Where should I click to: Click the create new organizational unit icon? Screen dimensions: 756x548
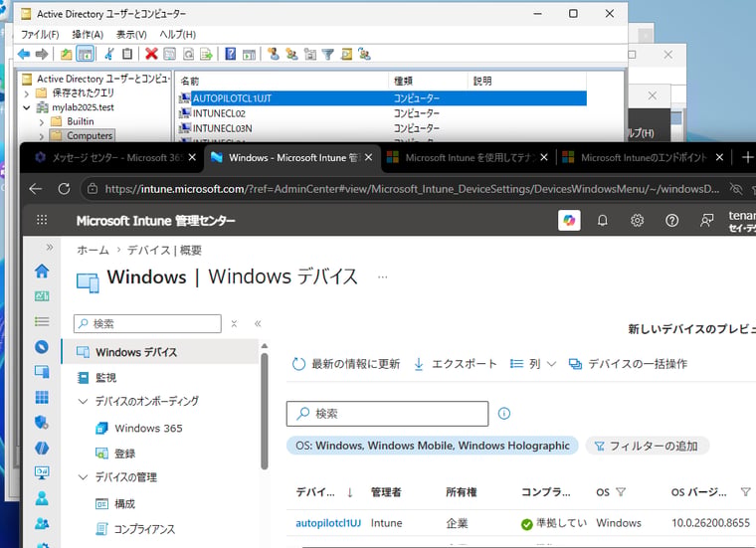(310, 54)
